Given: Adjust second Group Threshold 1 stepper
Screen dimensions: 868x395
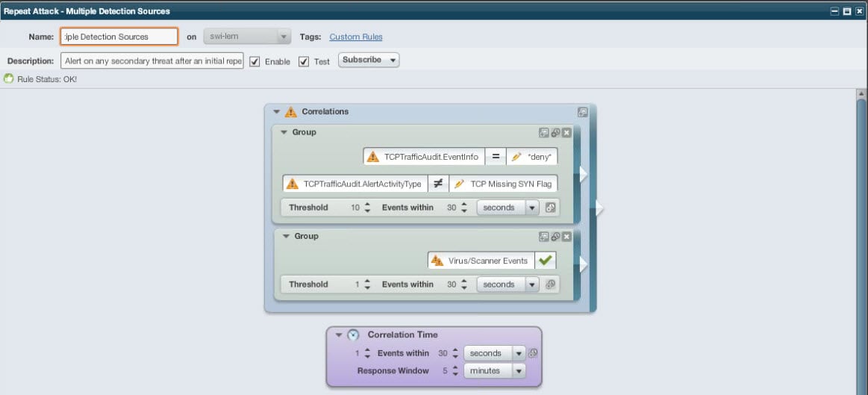Looking at the screenshot, I should tap(368, 284).
